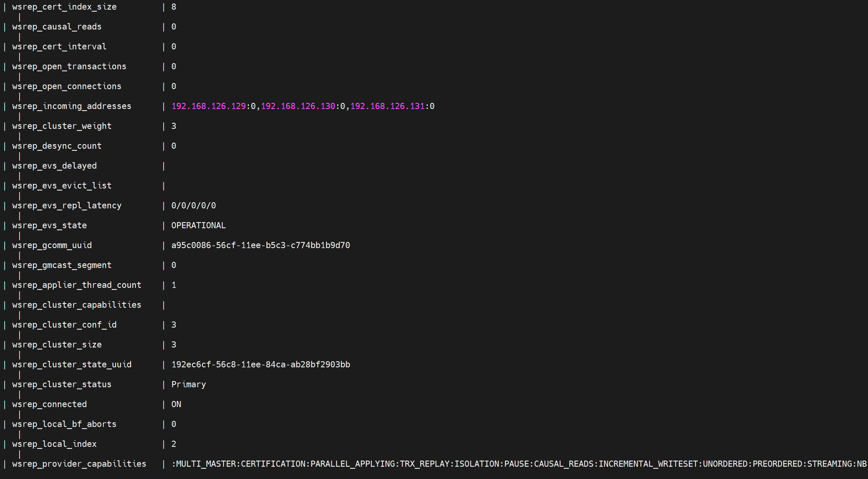Click the MULTI_MASTER capability text
The image size is (868, 479).
pyautogui.click(x=206, y=464)
